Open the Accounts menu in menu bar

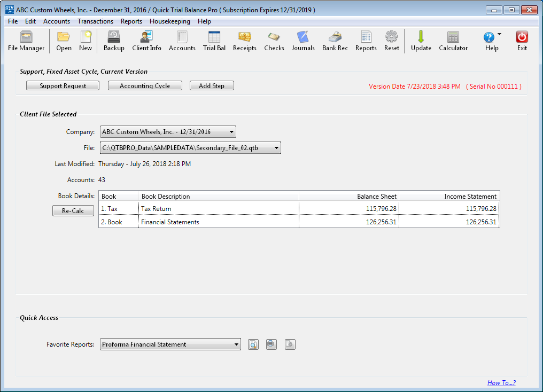coord(57,21)
